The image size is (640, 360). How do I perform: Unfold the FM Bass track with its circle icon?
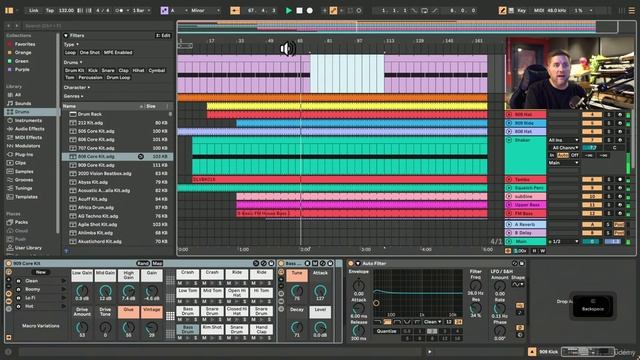click(x=509, y=213)
